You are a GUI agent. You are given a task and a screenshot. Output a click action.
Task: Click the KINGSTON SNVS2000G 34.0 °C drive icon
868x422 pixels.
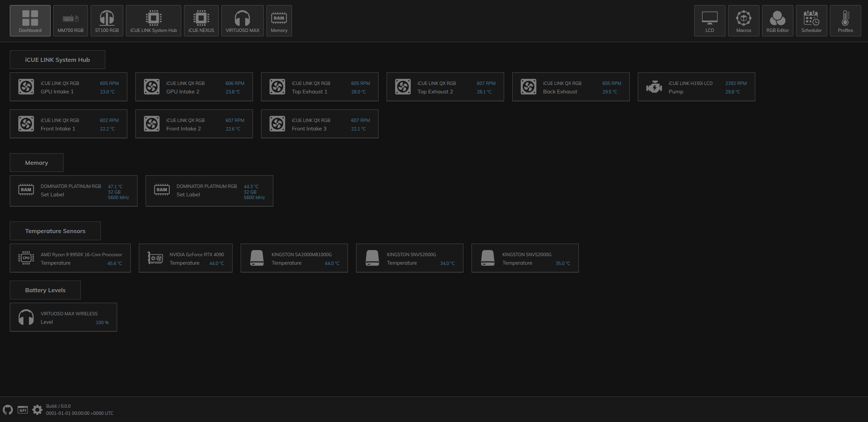coord(372,258)
